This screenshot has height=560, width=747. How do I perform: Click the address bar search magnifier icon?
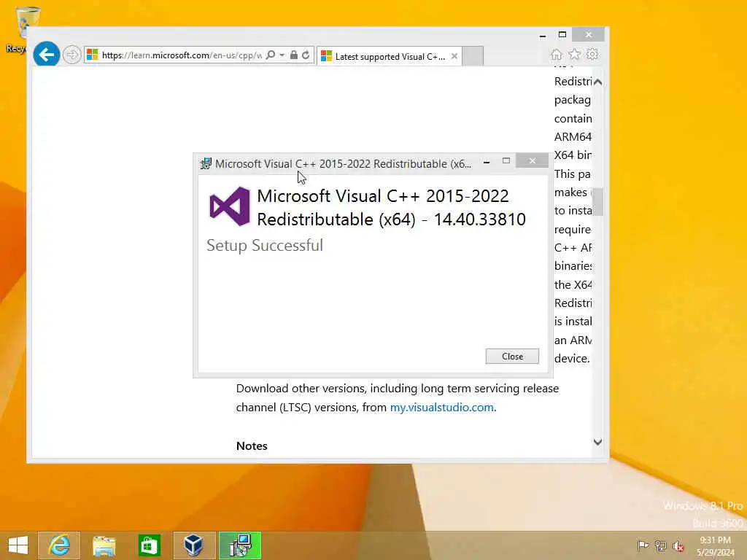pos(271,55)
